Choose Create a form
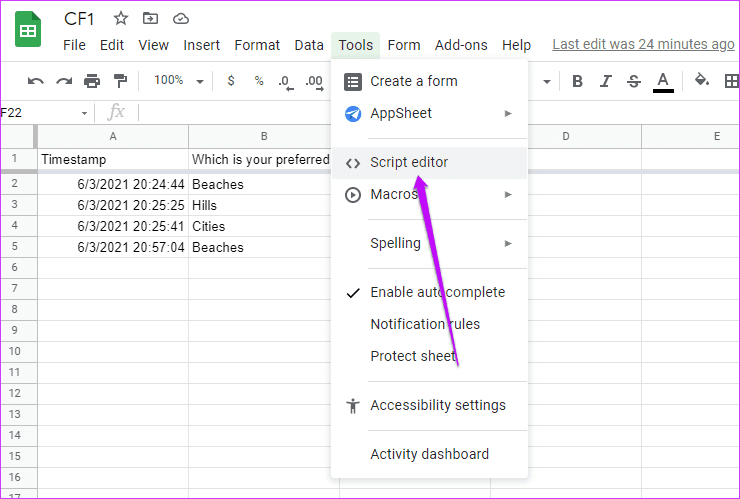The width and height of the screenshot is (740, 499). tap(429, 82)
